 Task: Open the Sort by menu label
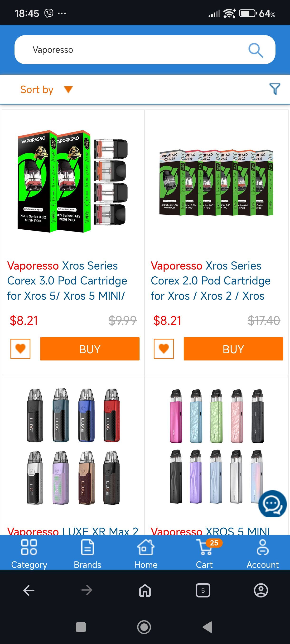tap(37, 90)
